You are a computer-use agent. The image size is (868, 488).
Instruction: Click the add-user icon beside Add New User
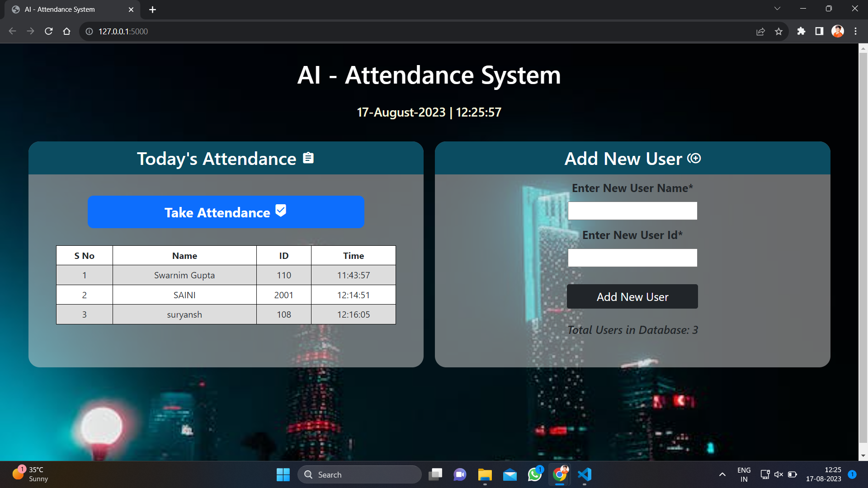(695, 158)
